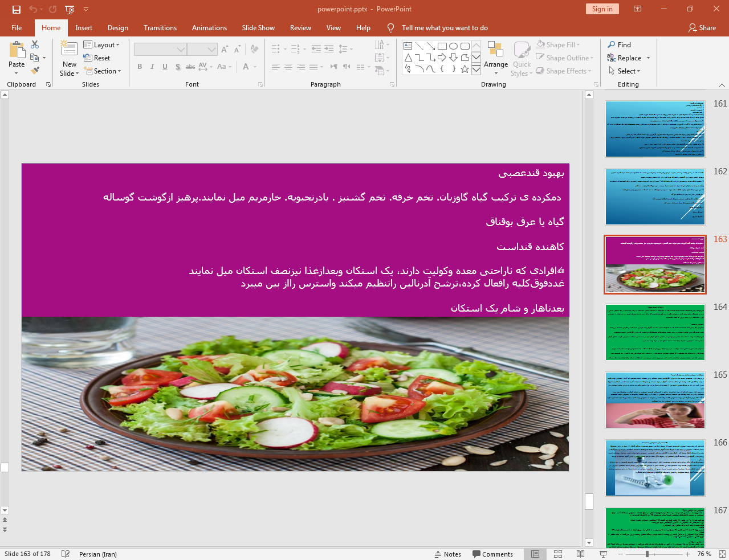Screen dimensions: 729x560
Task: Toggle text Shadow formatting
Action: pyautogui.click(x=178, y=67)
